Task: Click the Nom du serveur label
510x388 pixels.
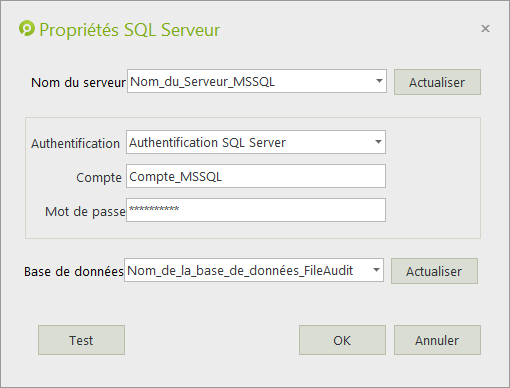Action: click(x=78, y=82)
